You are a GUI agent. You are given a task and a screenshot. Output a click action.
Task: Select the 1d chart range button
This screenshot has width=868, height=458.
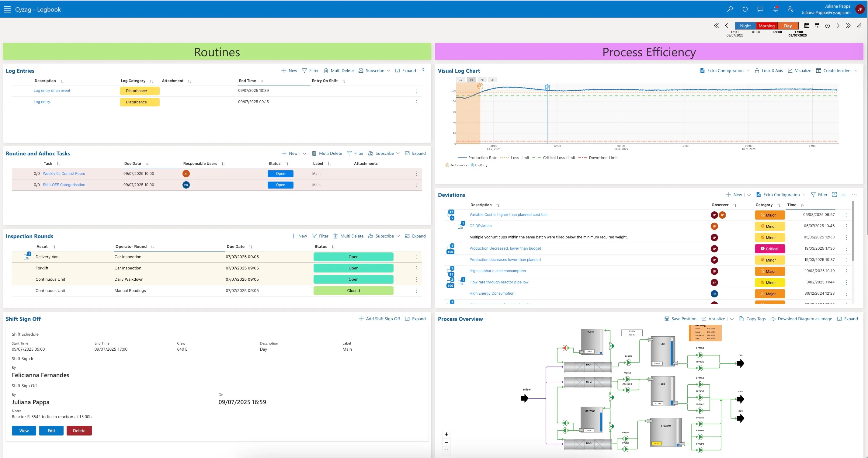(461, 80)
